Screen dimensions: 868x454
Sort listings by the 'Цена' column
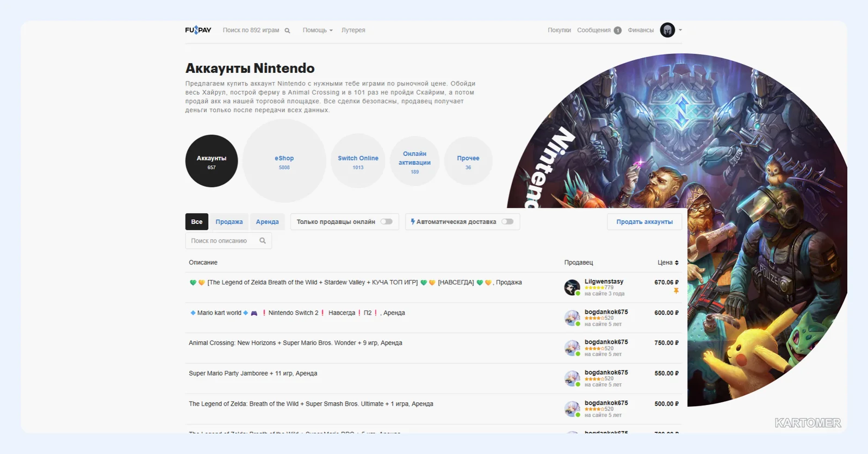click(x=668, y=263)
